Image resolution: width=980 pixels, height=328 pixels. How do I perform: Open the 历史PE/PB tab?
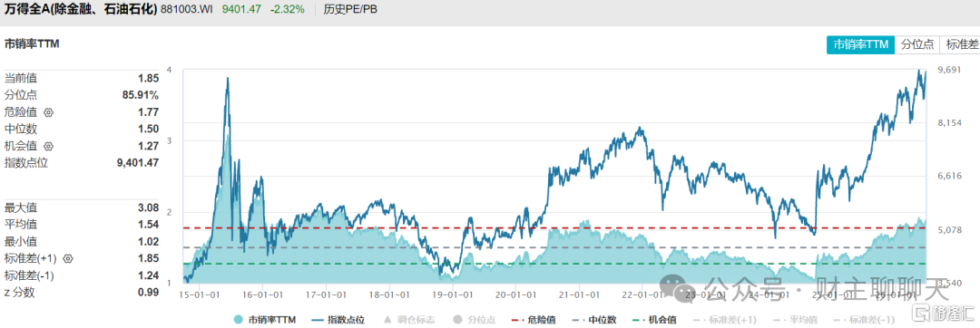pos(350,9)
